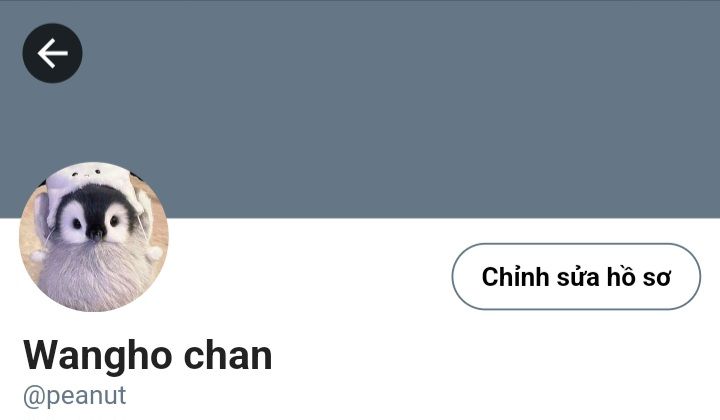This screenshot has width=720, height=420.
Task: Select the gray @peanut text
Action: pos(74,395)
